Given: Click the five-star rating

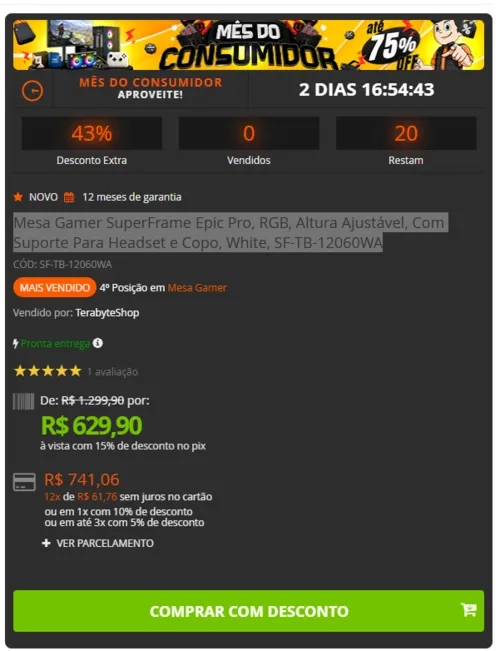Looking at the screenshot, I should (48, 371).
